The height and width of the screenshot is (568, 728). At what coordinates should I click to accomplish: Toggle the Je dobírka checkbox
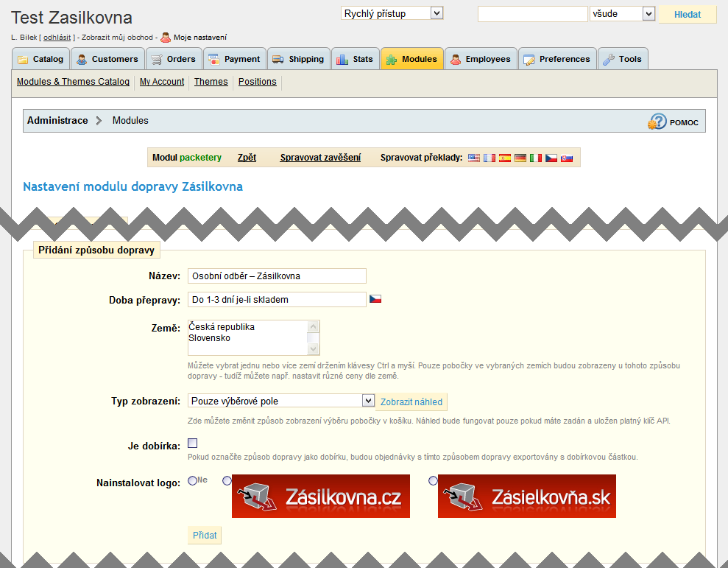point(192,443)
